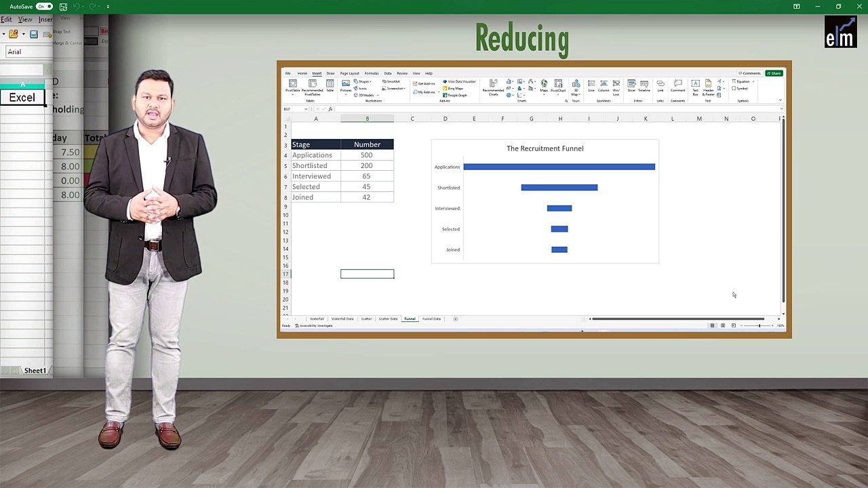Image resolution: width=868 pixels, height=488 pixels.
Task: Switch to the Home ribbon tab
Action: (x=302, y=73)
